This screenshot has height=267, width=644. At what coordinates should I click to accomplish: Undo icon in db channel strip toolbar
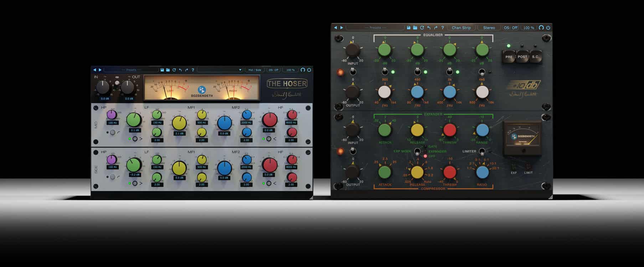pos(429,27)
